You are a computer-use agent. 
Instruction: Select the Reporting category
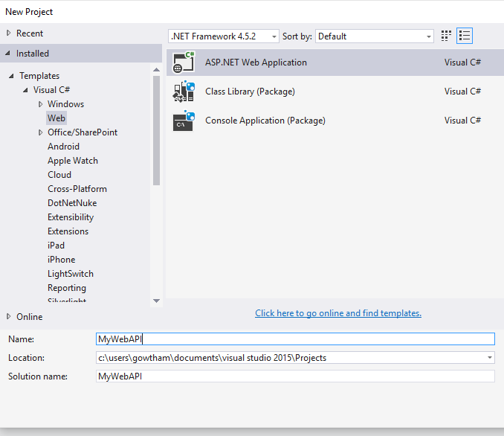pyautogui.click(x=67, y=288)
